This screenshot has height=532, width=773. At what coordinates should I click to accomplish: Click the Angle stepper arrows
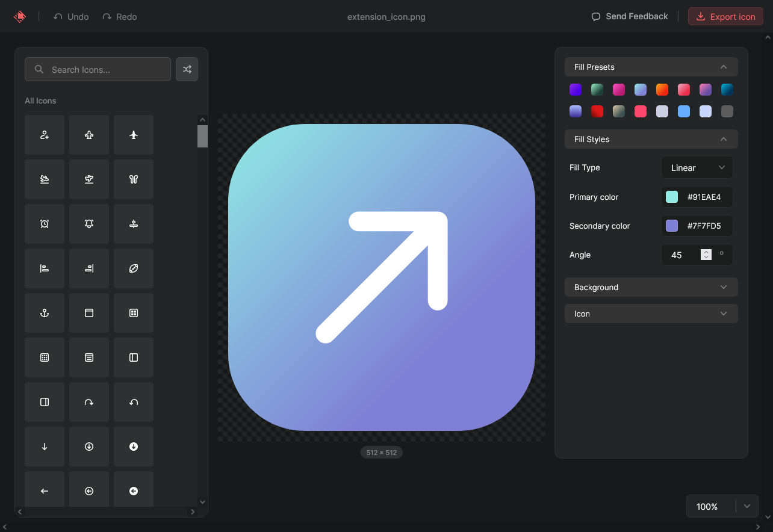point(706,255)
